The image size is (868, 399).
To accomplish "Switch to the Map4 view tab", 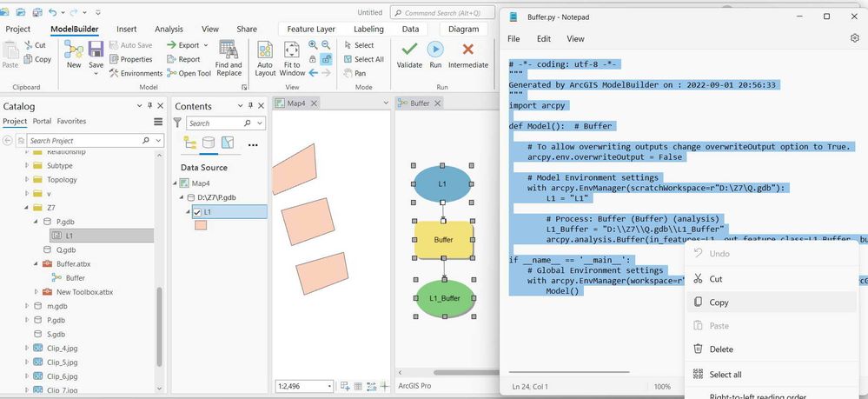I will 296,103.
